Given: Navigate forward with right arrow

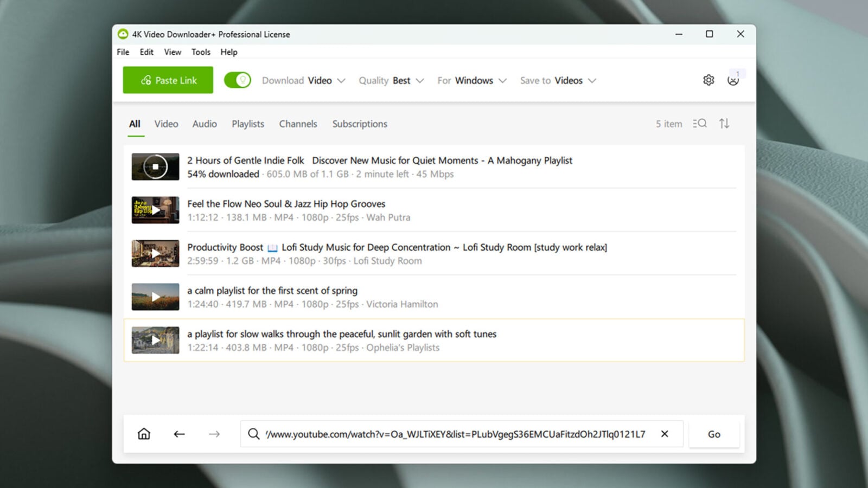Looking at the screenshot, I should (x=214, y=434).
